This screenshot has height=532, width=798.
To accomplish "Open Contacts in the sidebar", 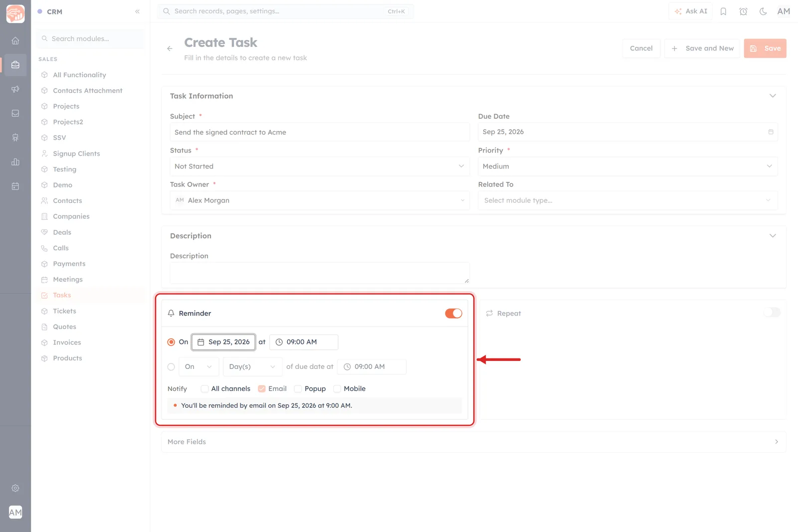I will tap(67, 201).
